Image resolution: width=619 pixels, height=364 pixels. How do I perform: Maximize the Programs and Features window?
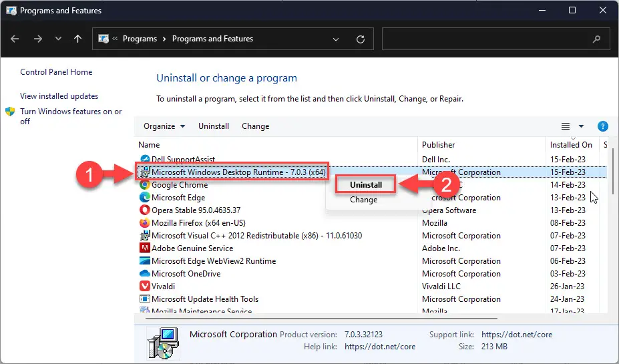[572, 10]
